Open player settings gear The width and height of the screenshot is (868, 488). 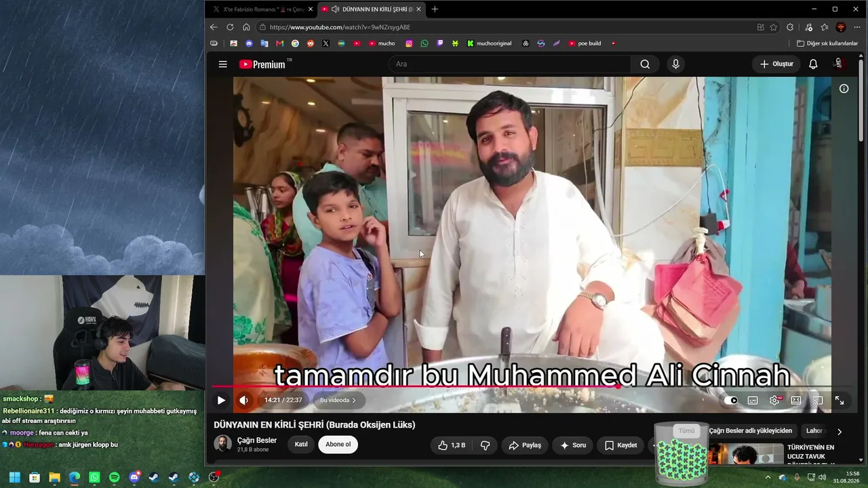(x=774, y=401)
